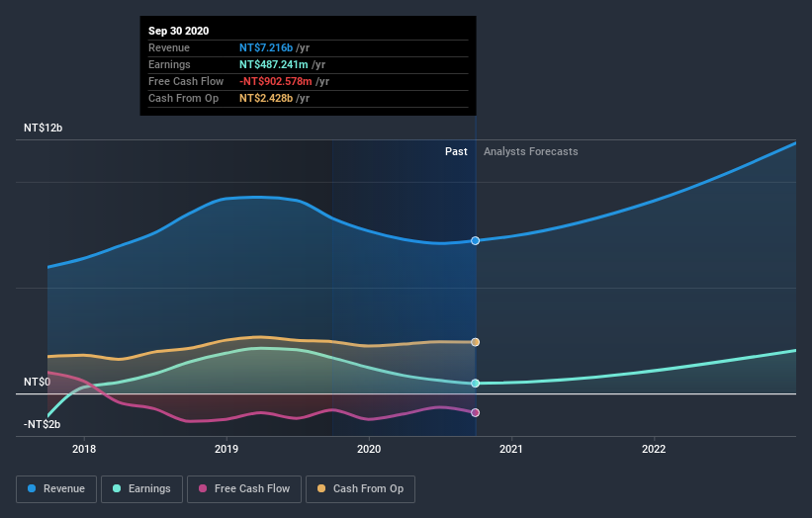The width and height of the screenshot is (812, 518).
Task: Click the blue Revenue data point marker
Action: (x=476, y=240)
